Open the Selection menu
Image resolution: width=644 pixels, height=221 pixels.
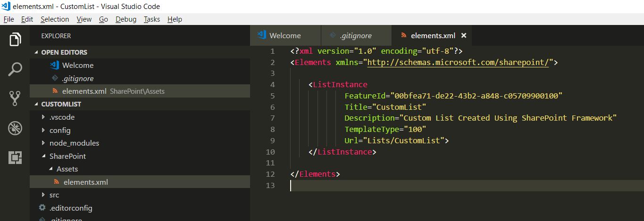point(55,19)
